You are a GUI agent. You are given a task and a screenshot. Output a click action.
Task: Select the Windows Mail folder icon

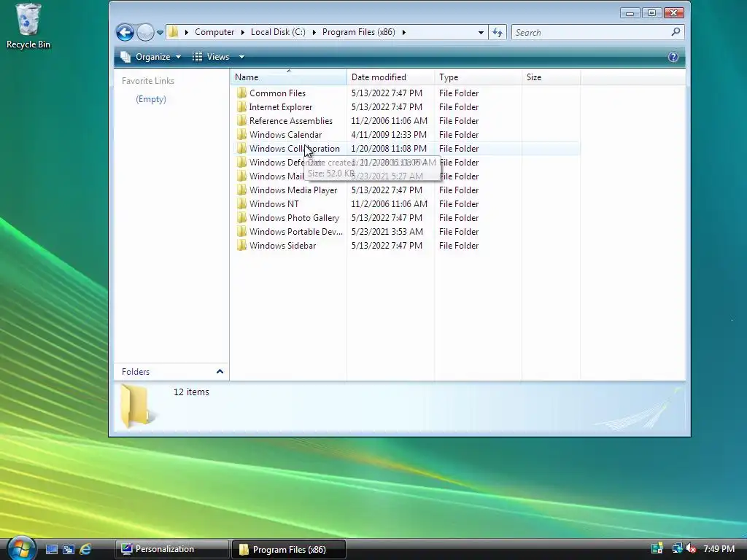point(242,176)
